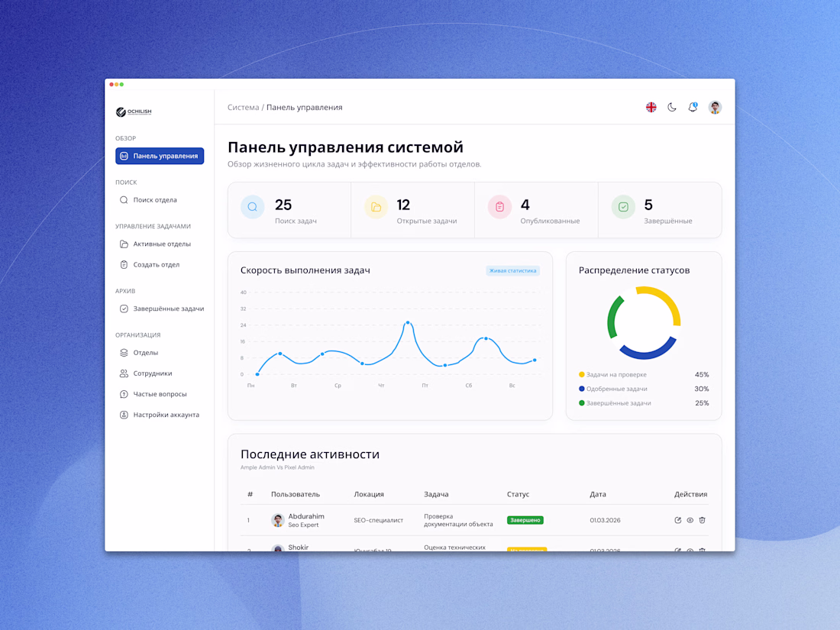Open the Панель управления sidebar item
The width and height of the screenshot is (840, 630).
[x=160, y=156]
